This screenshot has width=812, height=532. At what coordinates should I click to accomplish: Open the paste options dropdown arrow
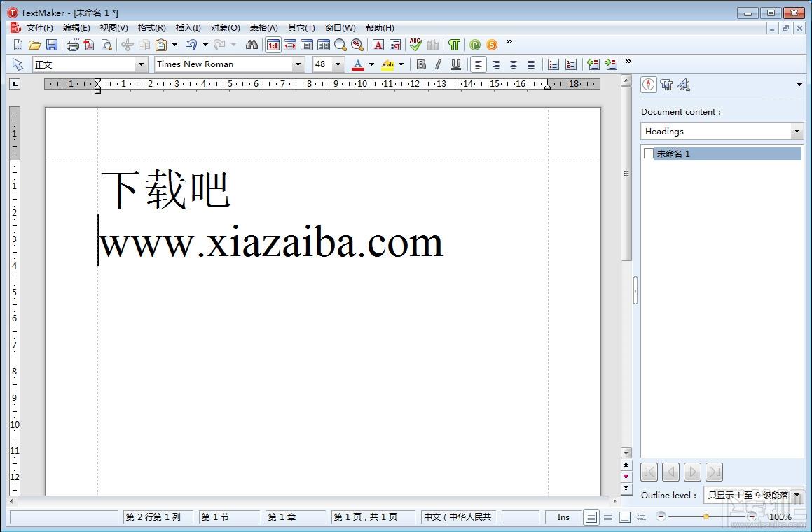tap(174, 45)
